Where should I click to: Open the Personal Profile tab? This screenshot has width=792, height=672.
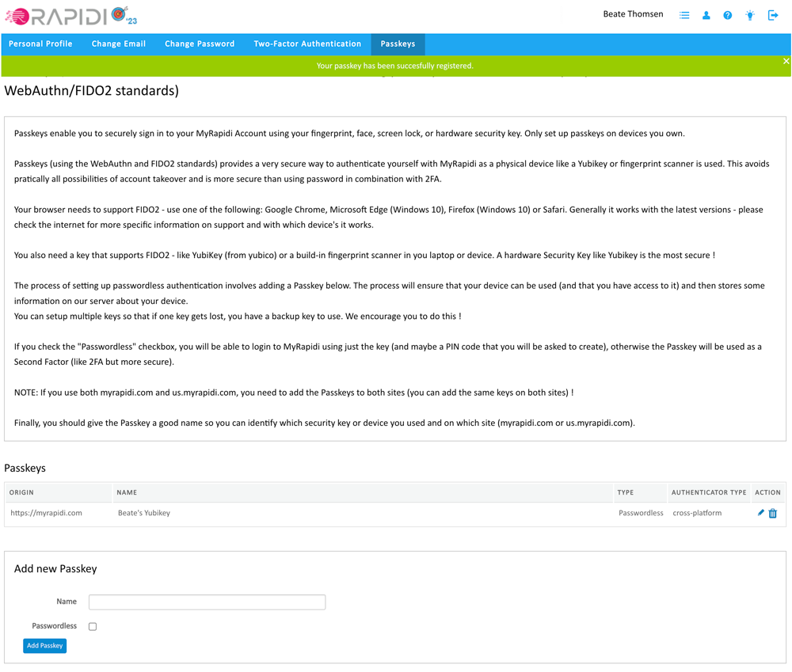tap(40, 44)
